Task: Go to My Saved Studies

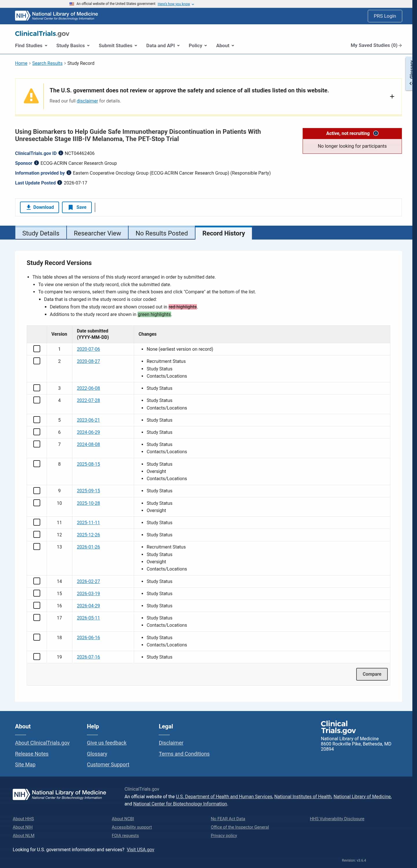Action: pos(376,45)
